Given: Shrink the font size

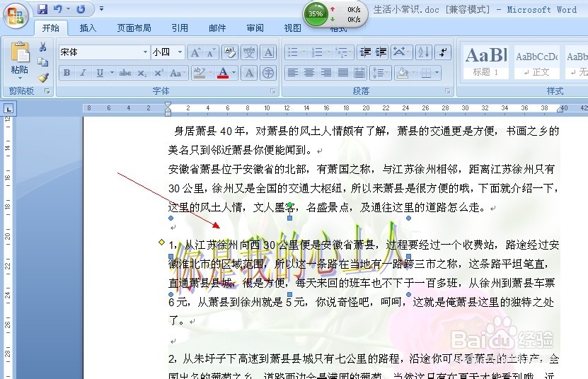Looking at the screenshot, I should click(210, 52).
